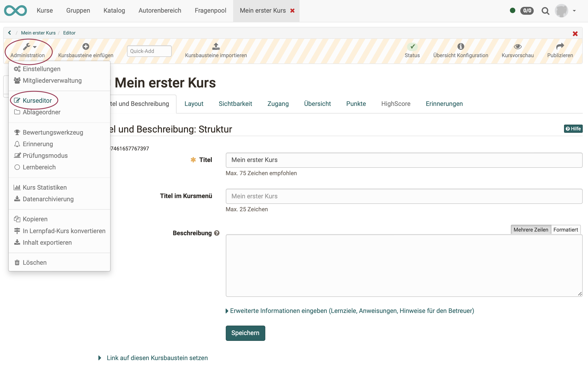588x373 pixels.
Task: Click Kursbausteine importieren upload icon
Action: click(x=216, y=47)
